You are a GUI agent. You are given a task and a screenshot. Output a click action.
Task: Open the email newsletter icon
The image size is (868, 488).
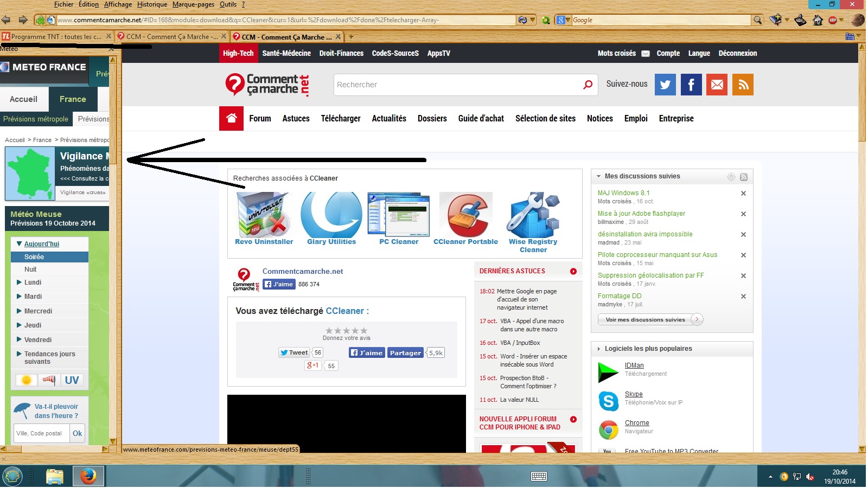coord(717,85)
